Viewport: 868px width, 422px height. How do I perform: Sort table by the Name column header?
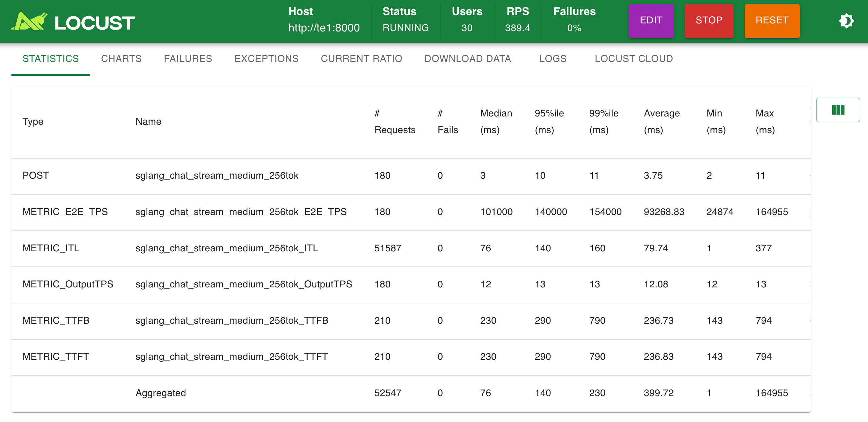[148, 122]
